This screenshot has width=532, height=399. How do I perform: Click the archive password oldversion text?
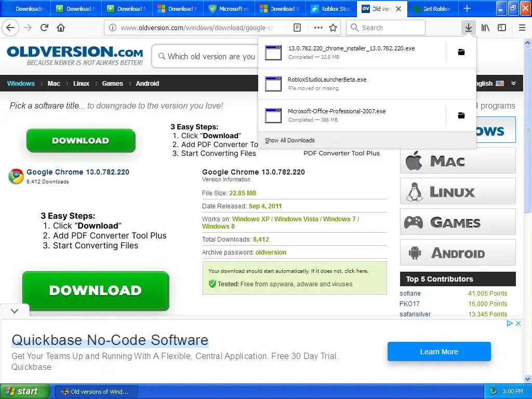[x=271, y=252]
